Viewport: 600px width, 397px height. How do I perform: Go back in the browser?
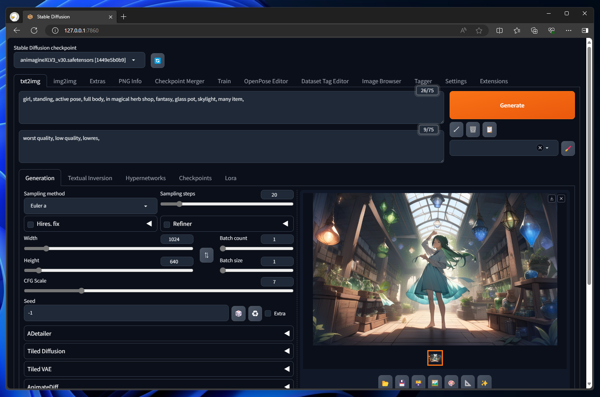click(17, 30)
